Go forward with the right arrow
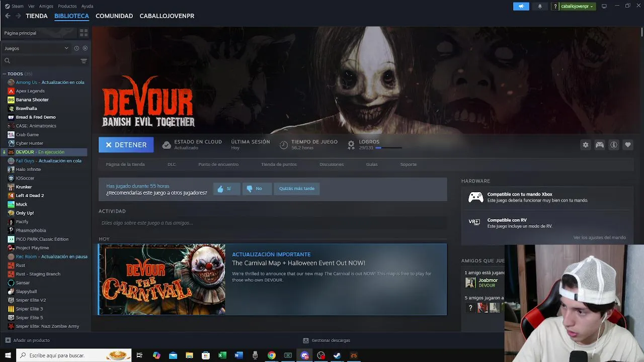This screenshot has height=362, width=644. [18, 16]
